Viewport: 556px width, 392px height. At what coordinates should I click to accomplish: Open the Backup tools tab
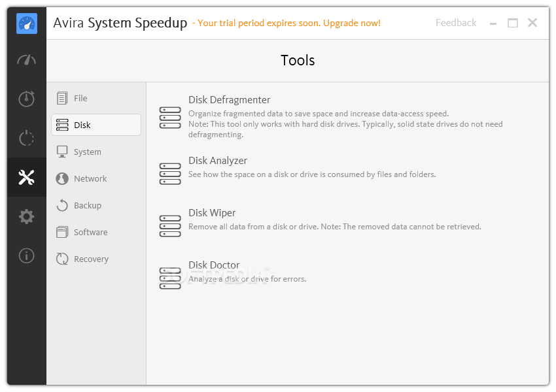click(x=96, y=205)
